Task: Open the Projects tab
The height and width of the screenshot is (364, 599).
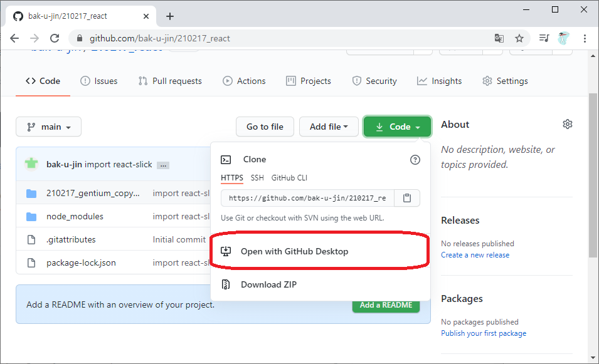Action: click(x=309, y=81)
